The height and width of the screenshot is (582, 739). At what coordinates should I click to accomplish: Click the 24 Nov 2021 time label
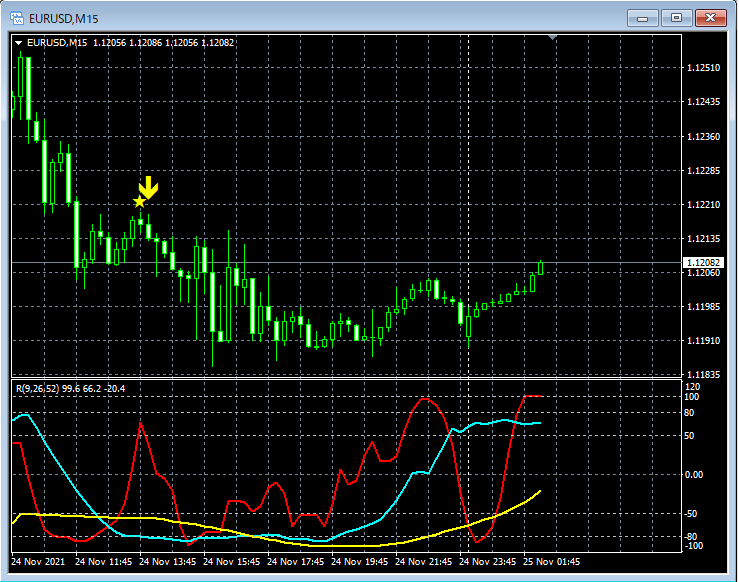tap(38, 562)
